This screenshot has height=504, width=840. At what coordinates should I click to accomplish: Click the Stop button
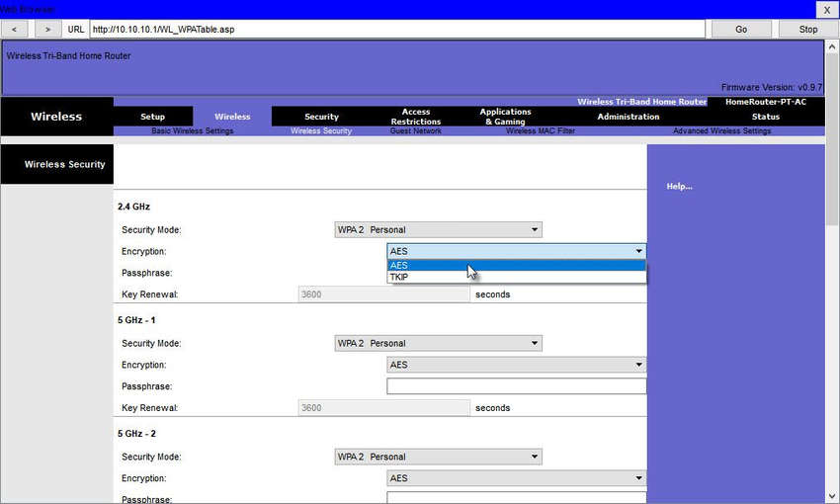pyautogui.click(x=807, y=30)
